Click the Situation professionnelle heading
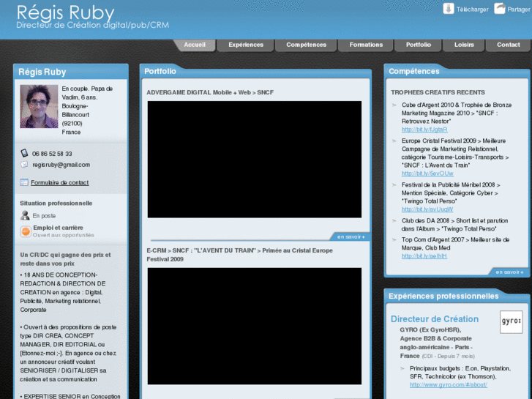This screenshot has height=399, width=532. click(56, 203)
